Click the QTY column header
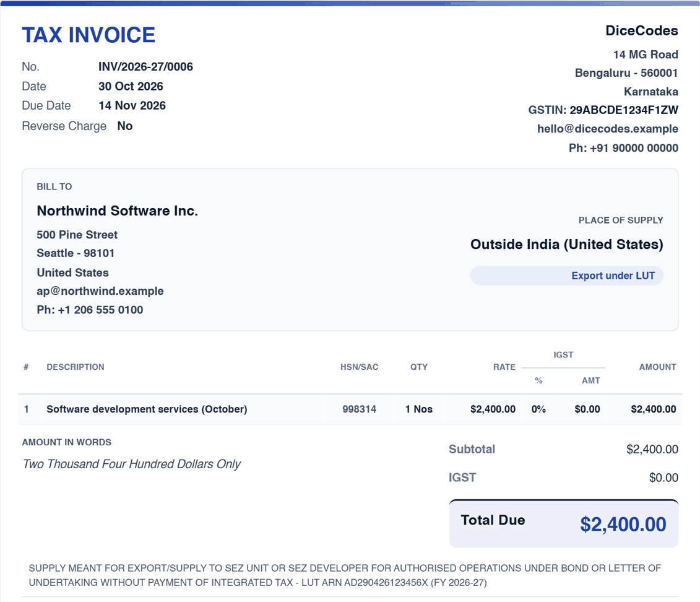This screenshot has width=700, height=602. (x=419, y=367)
